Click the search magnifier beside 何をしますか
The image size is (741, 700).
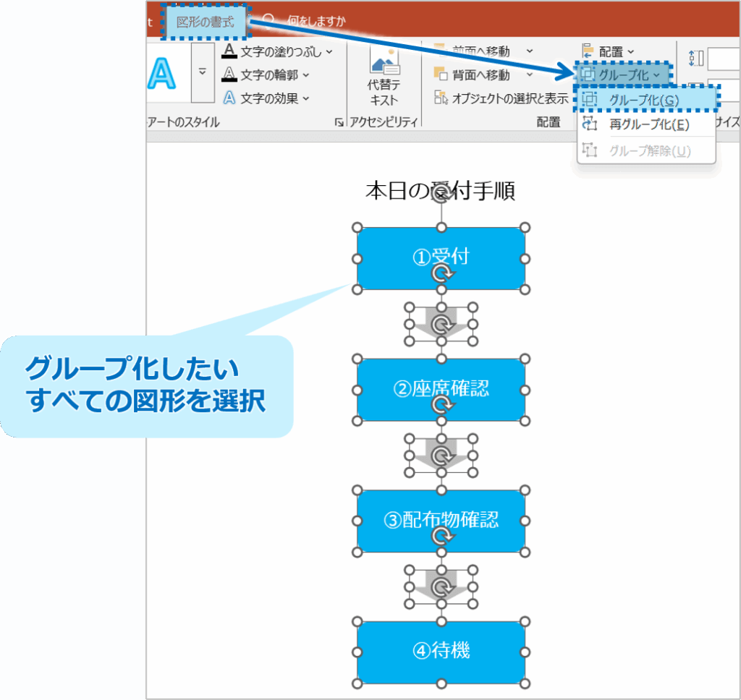[270, 20]
